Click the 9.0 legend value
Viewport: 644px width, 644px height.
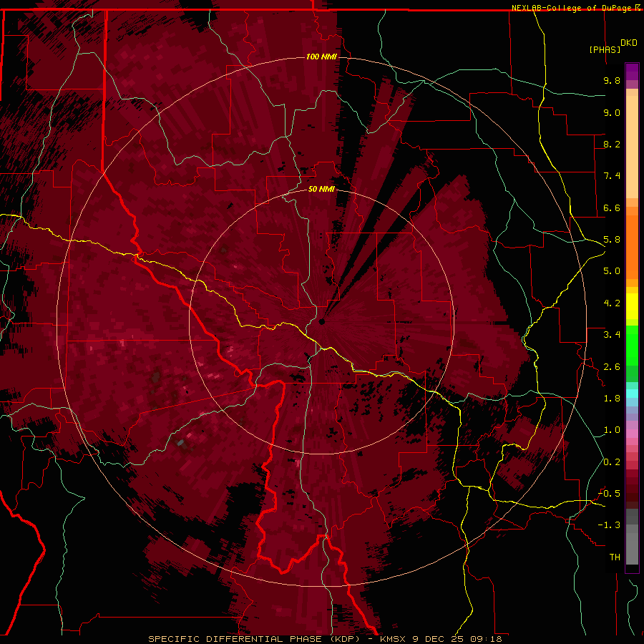pyautogui.click(x=612, y=112)
